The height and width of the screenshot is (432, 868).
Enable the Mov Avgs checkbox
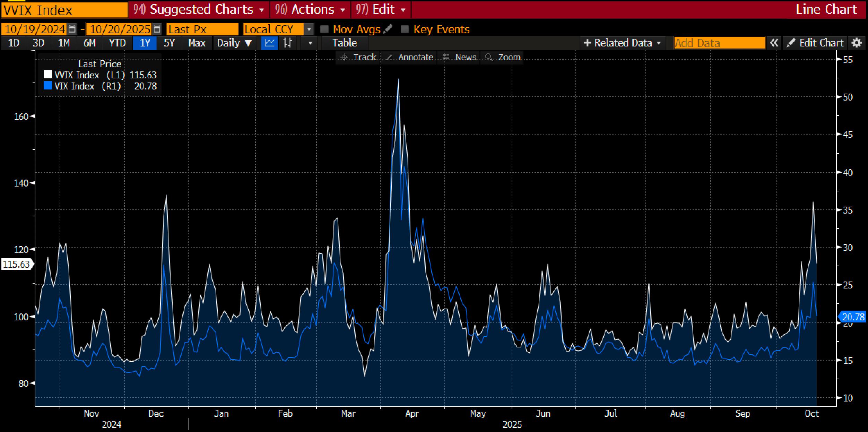tap(324, 29)
